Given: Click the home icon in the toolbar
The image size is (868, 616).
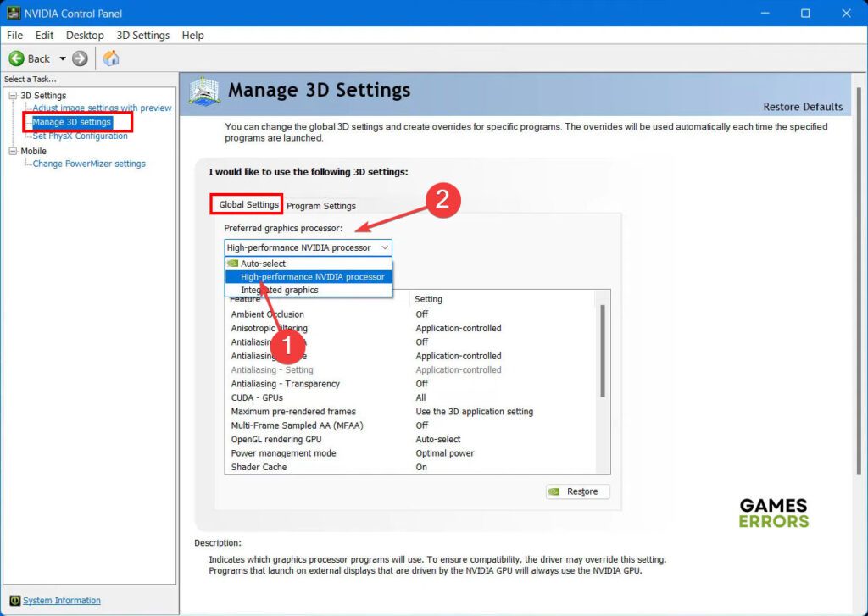Looking at the screenshot, I should coord(111,58).
